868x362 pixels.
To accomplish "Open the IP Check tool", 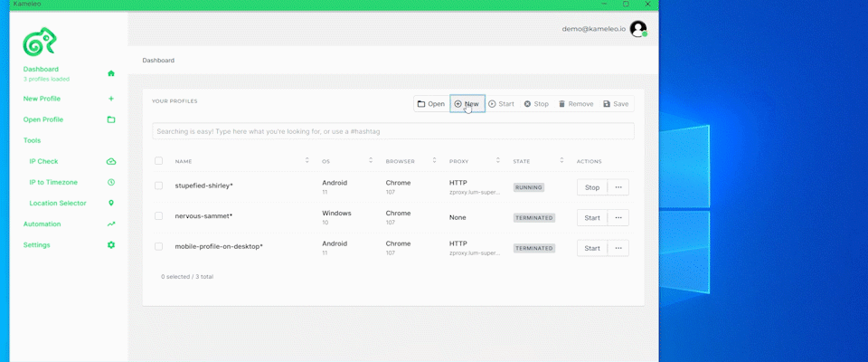I will point(43,161).
